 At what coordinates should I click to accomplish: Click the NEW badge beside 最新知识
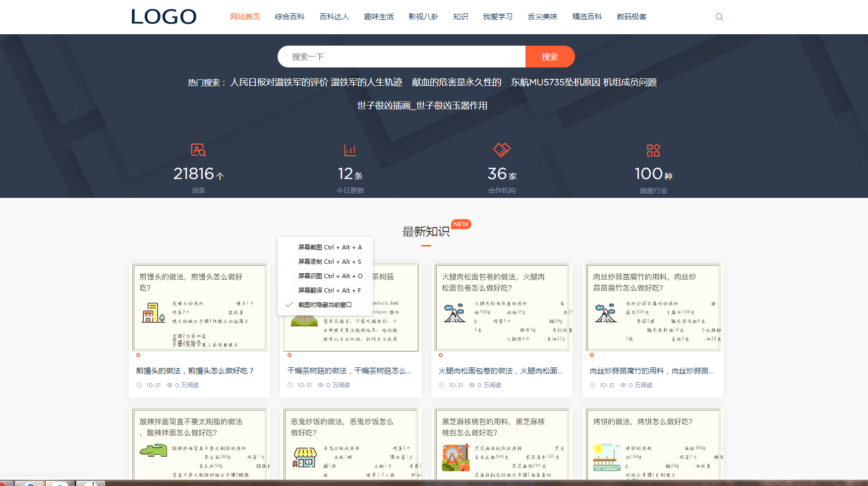coord(461,224)
